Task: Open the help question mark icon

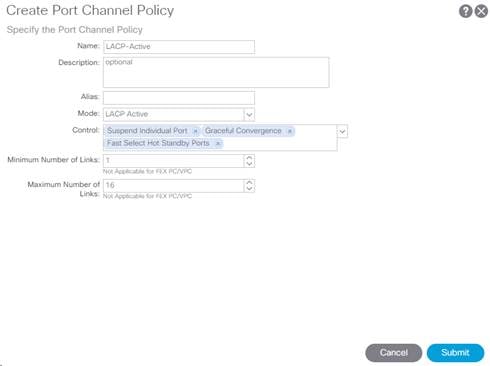Action: tap(465, 12)
